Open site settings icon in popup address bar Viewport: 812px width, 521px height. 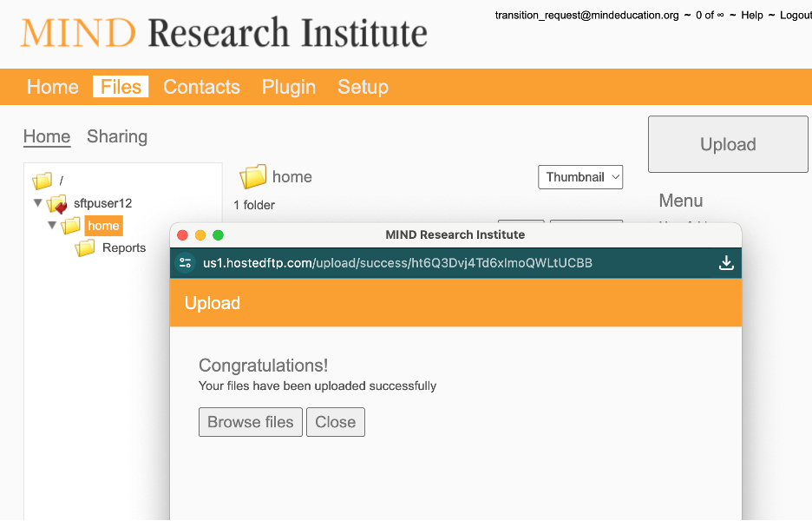click(x=186, y=263)
